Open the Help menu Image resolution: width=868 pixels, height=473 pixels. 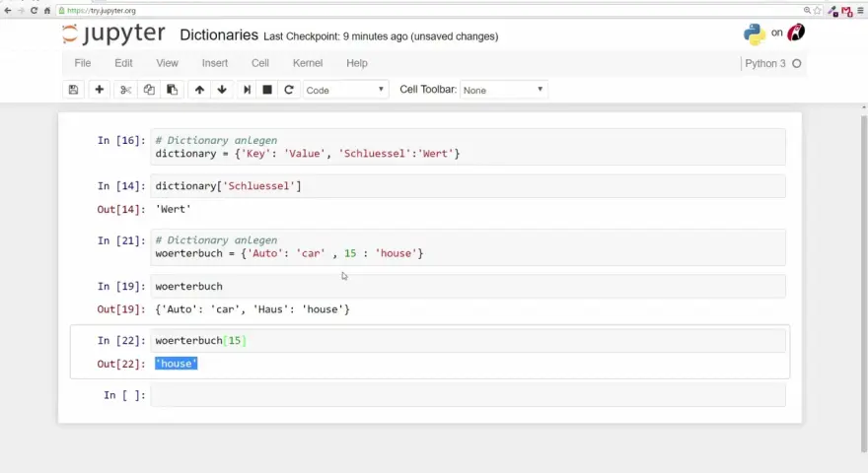(357, 63)
